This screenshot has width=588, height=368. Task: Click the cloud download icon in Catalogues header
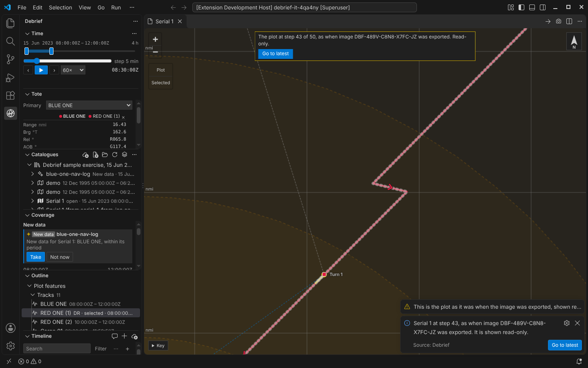(85, 155)
